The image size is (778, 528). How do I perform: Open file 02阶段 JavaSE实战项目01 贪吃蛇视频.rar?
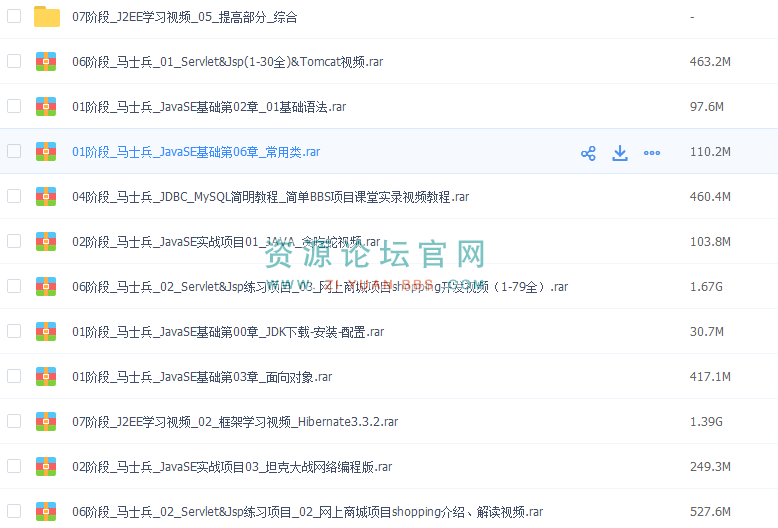(226, 242)
